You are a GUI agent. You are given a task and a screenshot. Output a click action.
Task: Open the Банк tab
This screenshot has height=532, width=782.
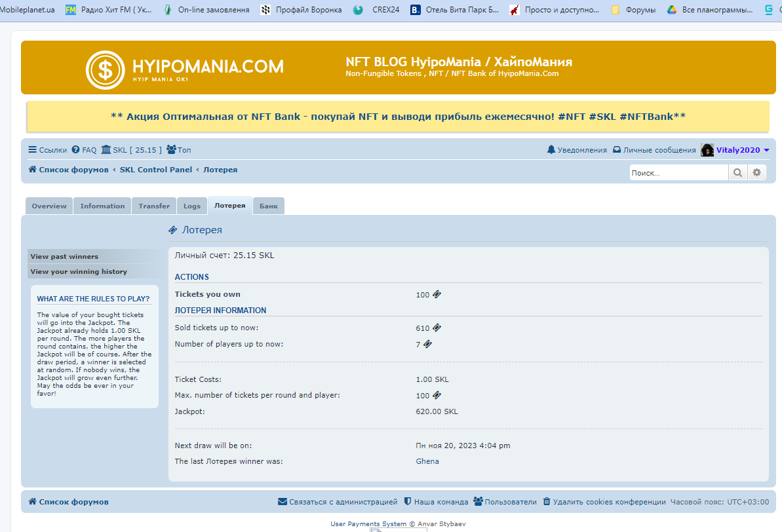[x=268, y=206]
